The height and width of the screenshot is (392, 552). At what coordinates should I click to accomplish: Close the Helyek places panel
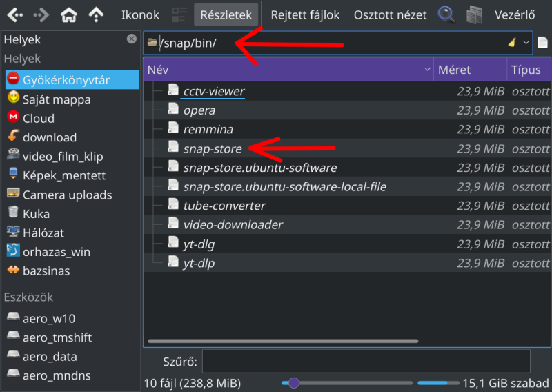132,39
